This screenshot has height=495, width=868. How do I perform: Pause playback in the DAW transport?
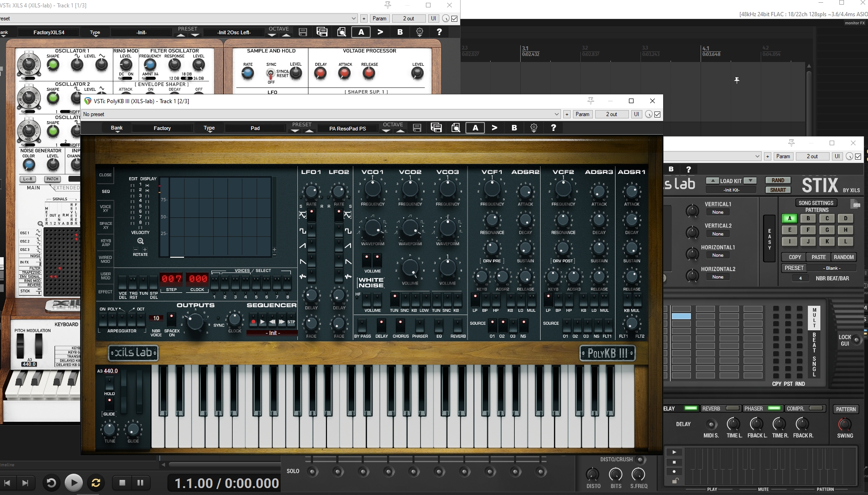click(140, 483)
